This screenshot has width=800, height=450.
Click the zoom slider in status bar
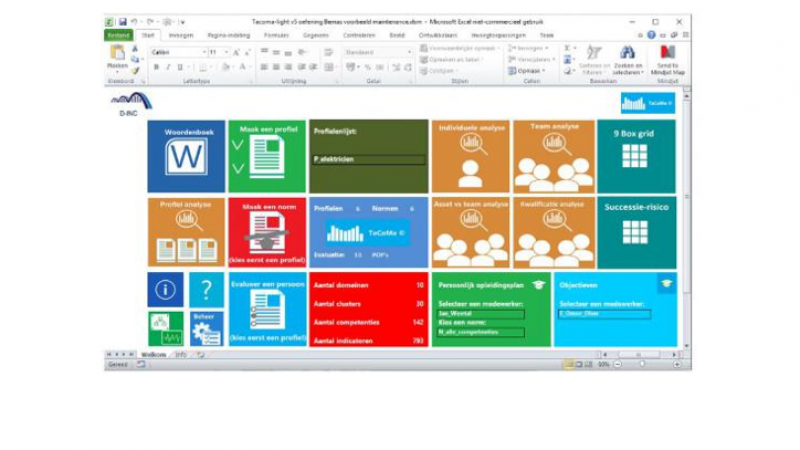tap(643, 364)
